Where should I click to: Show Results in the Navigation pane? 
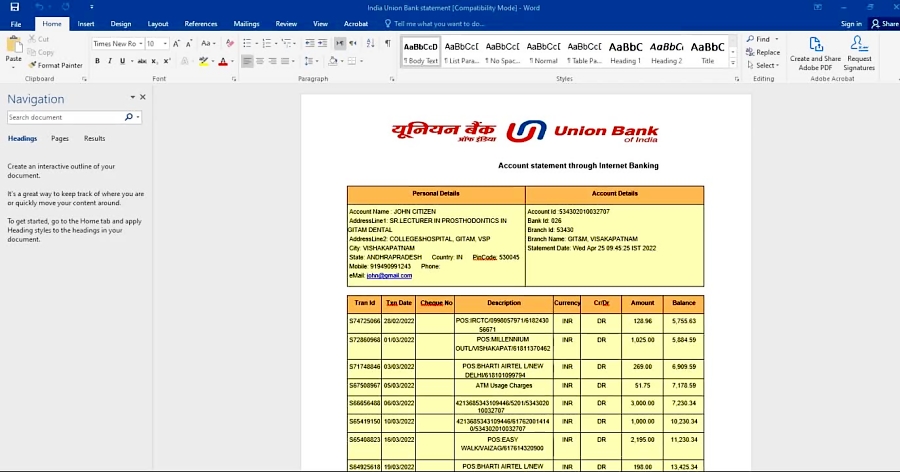tap(95, 138)
